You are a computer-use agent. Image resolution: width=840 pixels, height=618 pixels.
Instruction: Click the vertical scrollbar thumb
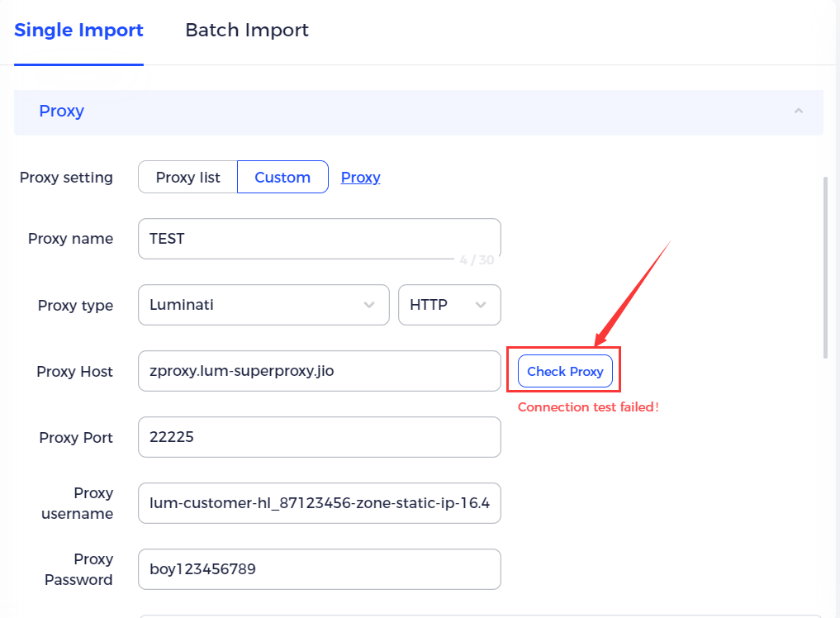pos(825,267)
